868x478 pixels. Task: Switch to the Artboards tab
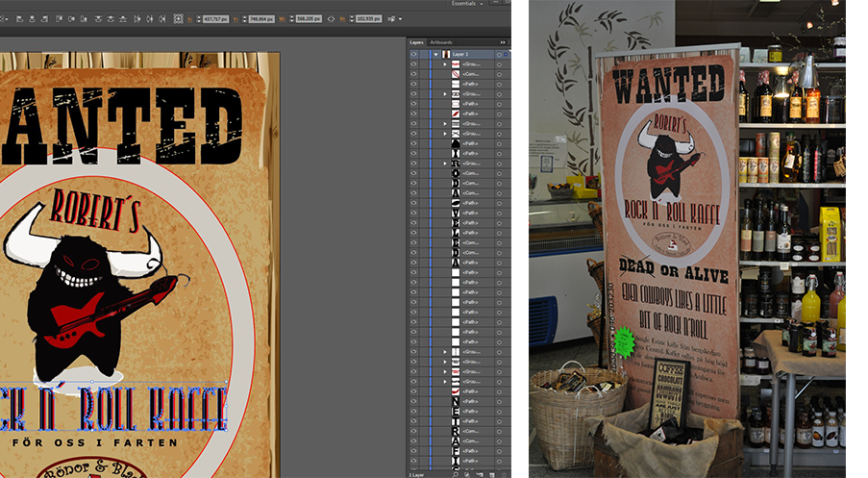tap(441, 42)
